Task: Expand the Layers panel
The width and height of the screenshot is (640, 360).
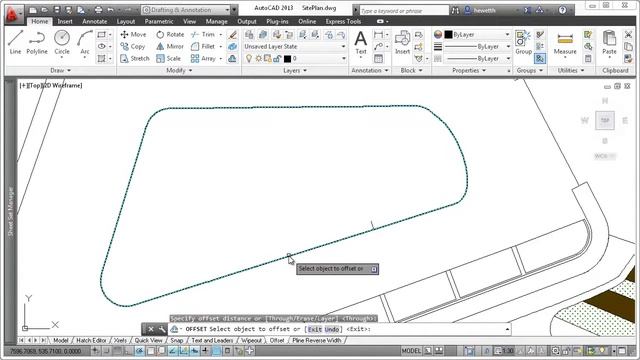Action: [295, 71]
